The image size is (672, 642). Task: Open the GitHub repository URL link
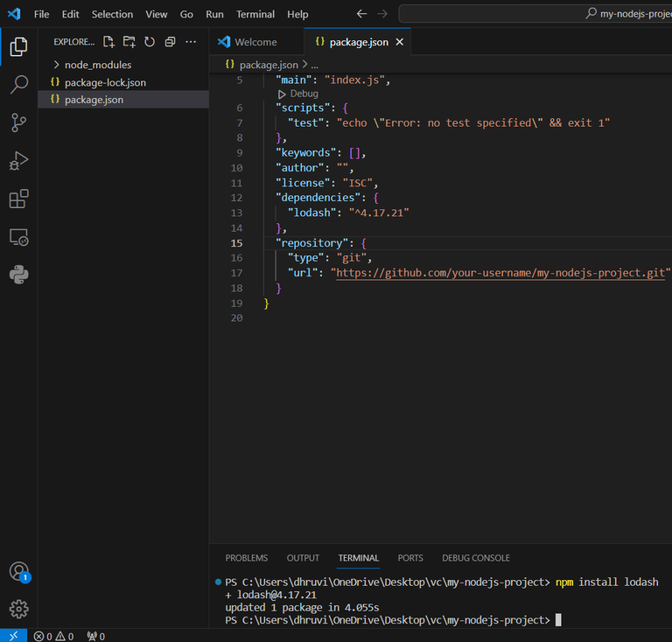click(500, 273)
